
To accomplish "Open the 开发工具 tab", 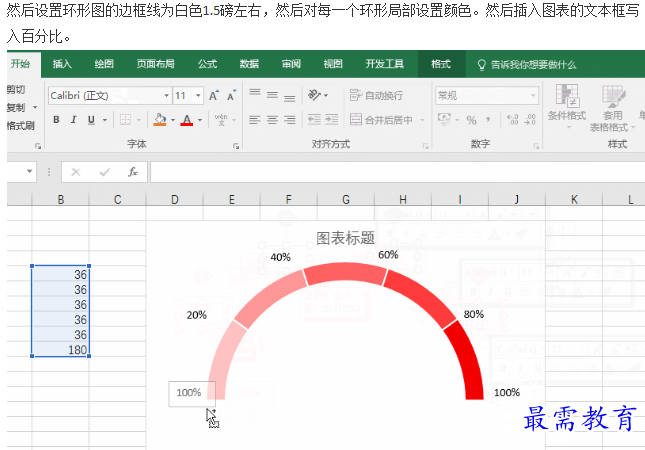I will pyautogui.click(x=385, y=64).
